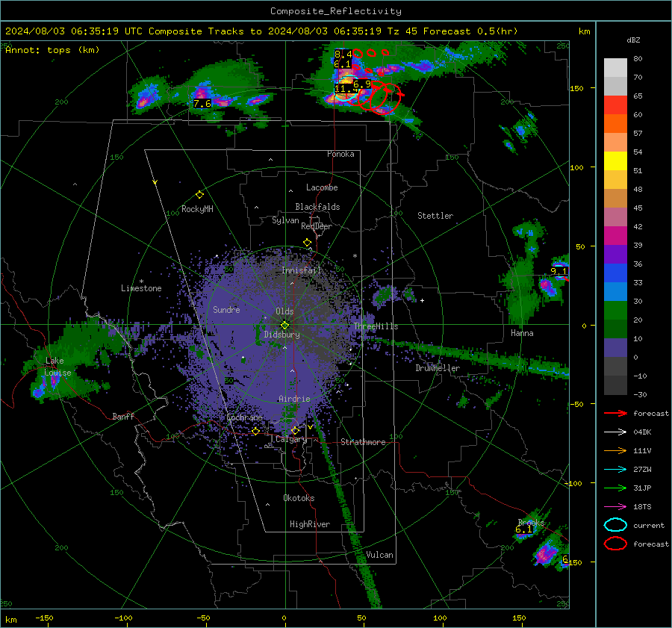Click the Limestone label
This screenshot has width=672, height=628.
tap(141, 288)
